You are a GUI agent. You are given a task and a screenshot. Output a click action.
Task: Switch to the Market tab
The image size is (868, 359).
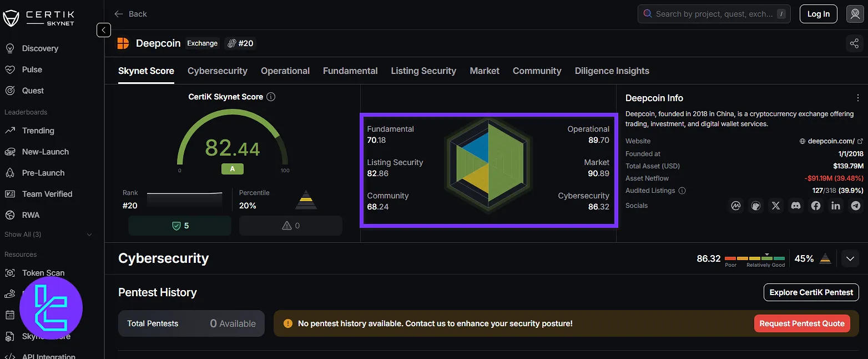pos(485,71)
